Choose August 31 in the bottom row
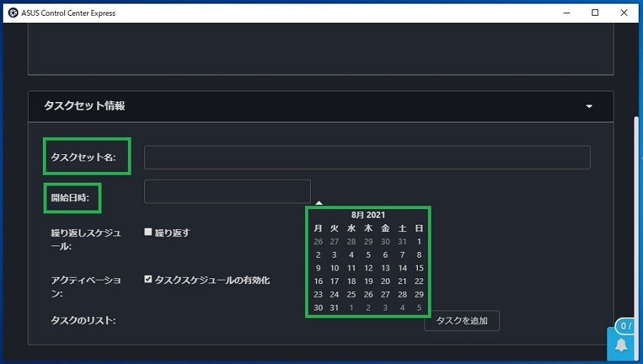The image size is (643, 364). coord(334,308)
